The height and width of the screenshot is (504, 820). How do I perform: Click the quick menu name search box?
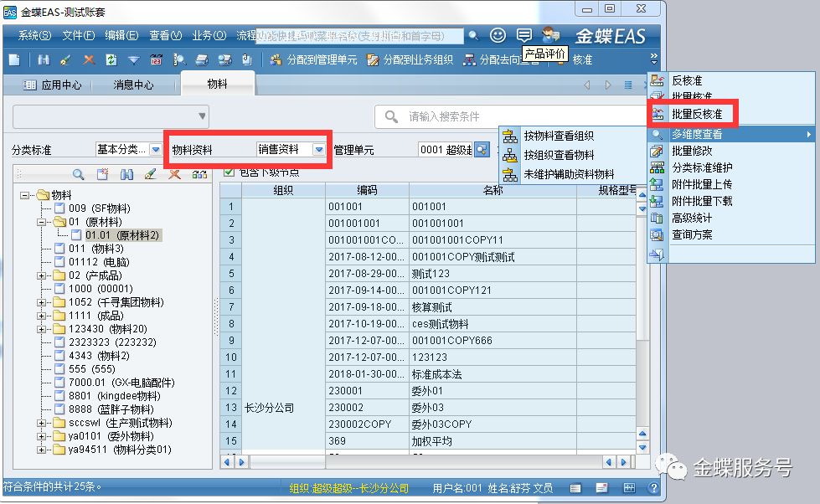click(359, 35)
